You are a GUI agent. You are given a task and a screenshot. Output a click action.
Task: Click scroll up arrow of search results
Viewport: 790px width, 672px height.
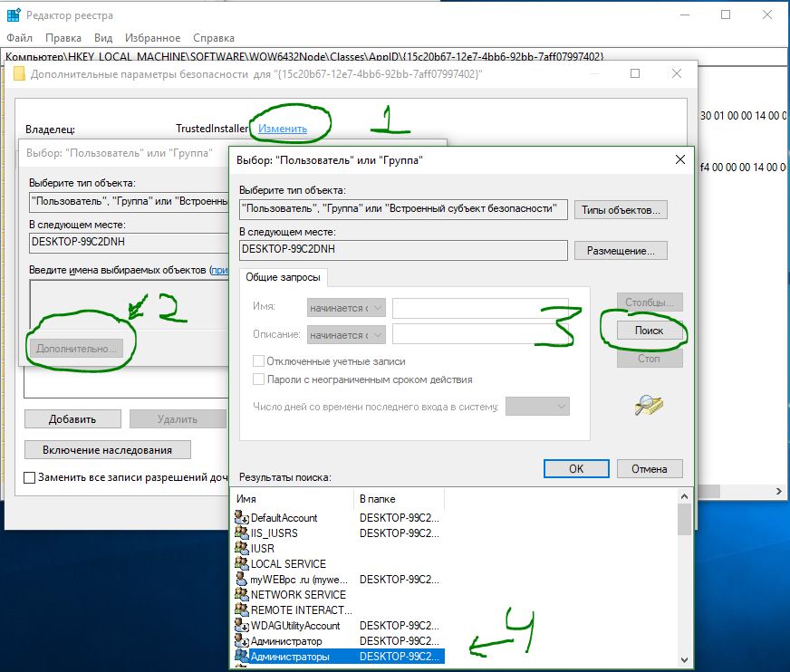684,496
